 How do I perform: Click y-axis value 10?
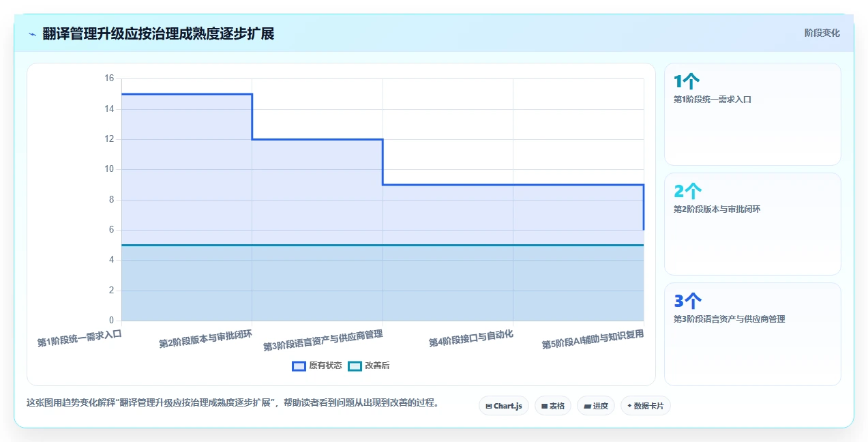point(109,169)
